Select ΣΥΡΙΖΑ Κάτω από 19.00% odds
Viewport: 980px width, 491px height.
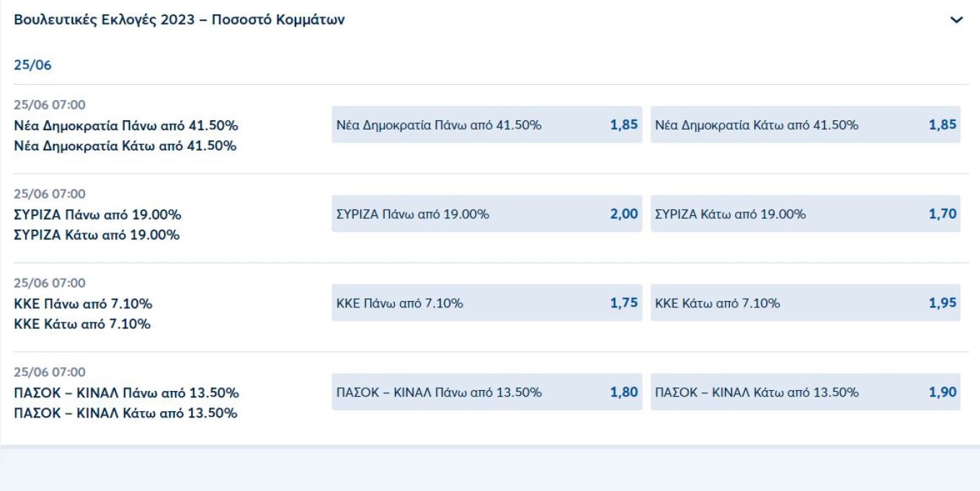pos(805,215)
